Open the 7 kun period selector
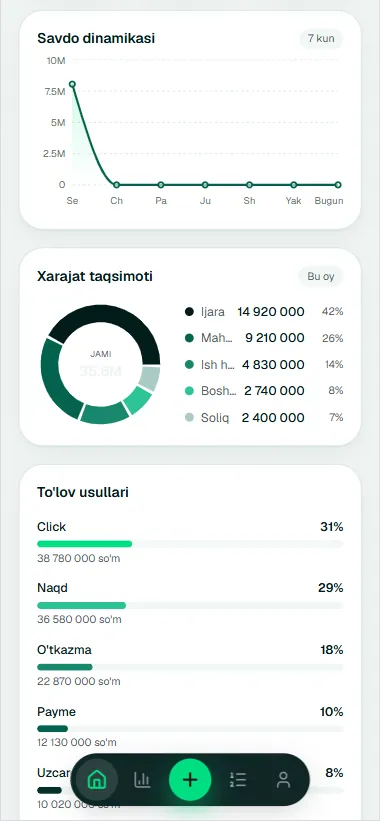The image size is (380, 821). [x=321, y=39]
